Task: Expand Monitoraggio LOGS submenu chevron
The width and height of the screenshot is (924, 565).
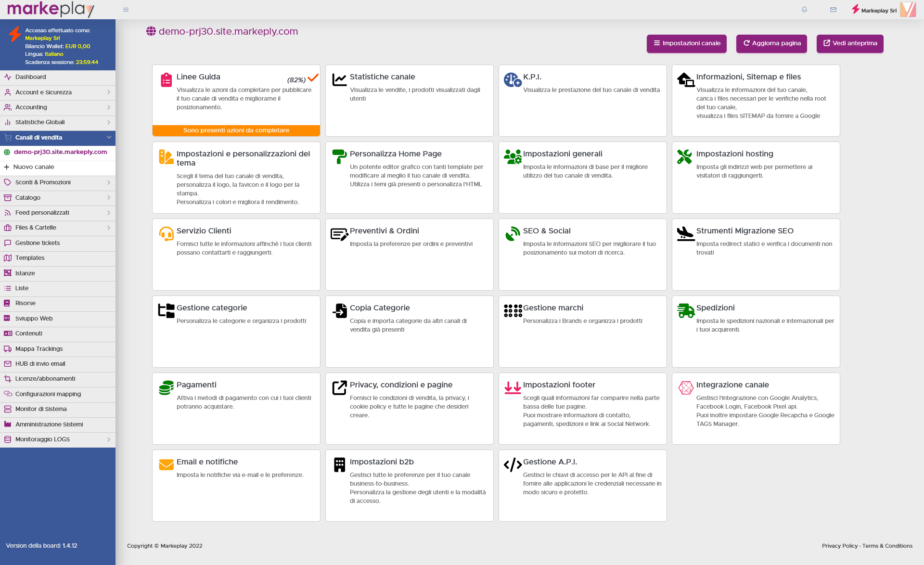Action: tap(109, 439)
